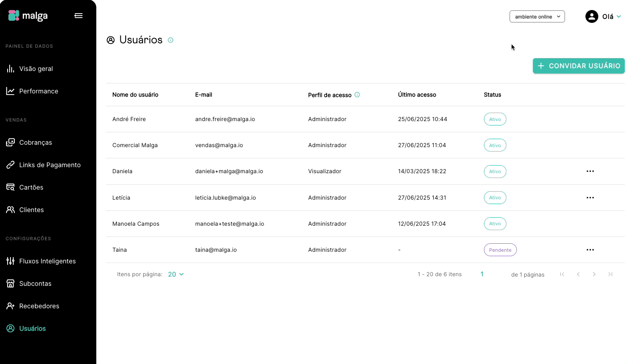
Task: Click the Pendente status badge for Taina
Action: [x=500, y=250]
